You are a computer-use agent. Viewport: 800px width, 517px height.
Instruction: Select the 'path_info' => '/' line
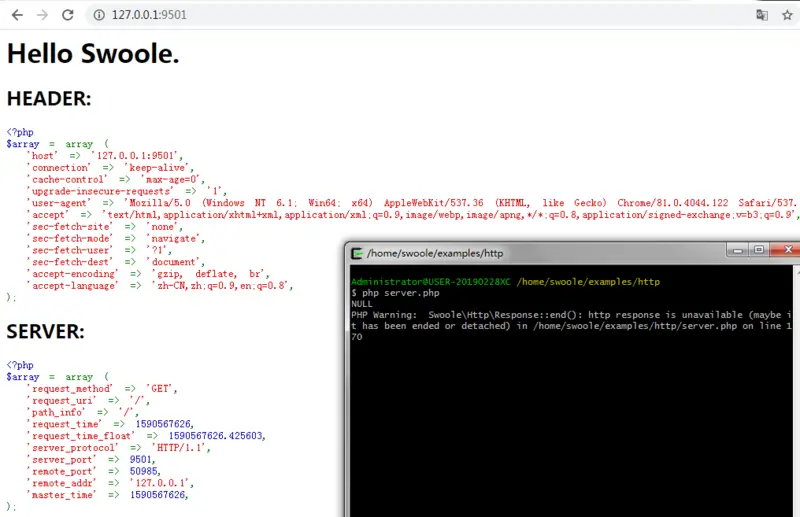[82, 412]
